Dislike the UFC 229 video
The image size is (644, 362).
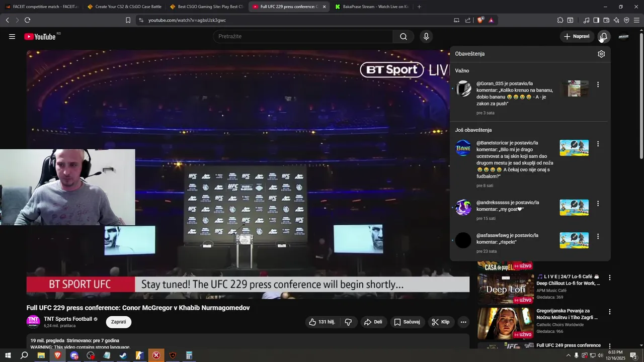point(348,322)
